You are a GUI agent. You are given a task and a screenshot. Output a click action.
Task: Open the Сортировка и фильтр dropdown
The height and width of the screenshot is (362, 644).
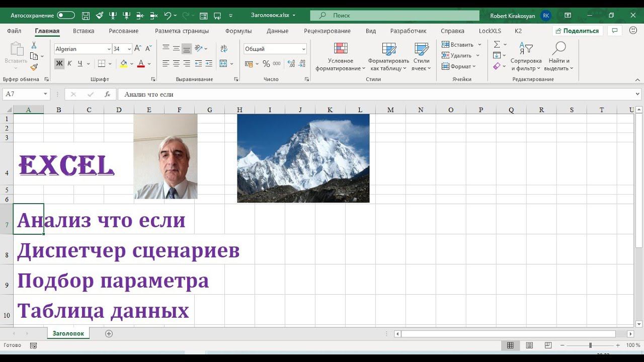526,56
